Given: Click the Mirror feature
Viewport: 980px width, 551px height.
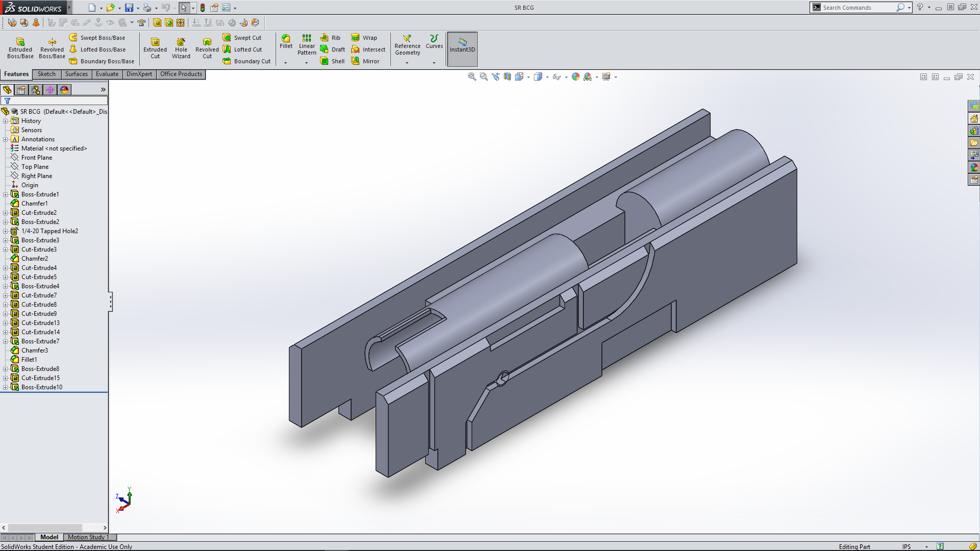Looking at the screenshot, I should 365,61.
